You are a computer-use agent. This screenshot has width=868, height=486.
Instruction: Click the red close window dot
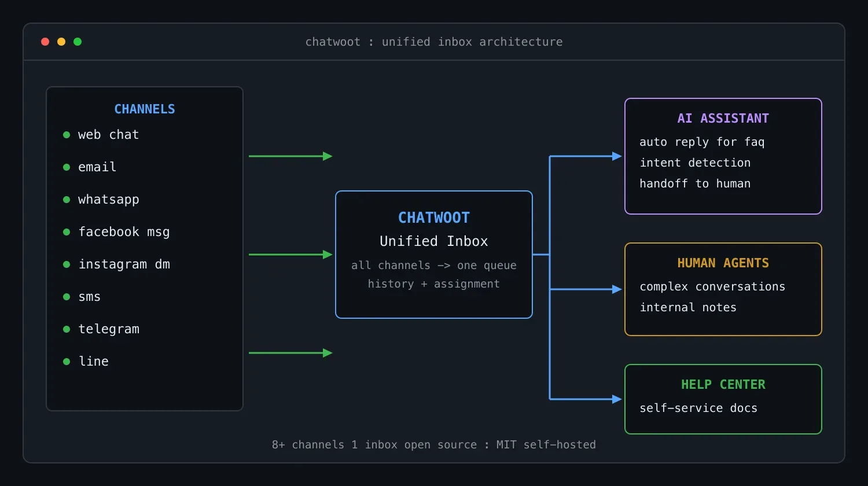(x=45, y=42)
